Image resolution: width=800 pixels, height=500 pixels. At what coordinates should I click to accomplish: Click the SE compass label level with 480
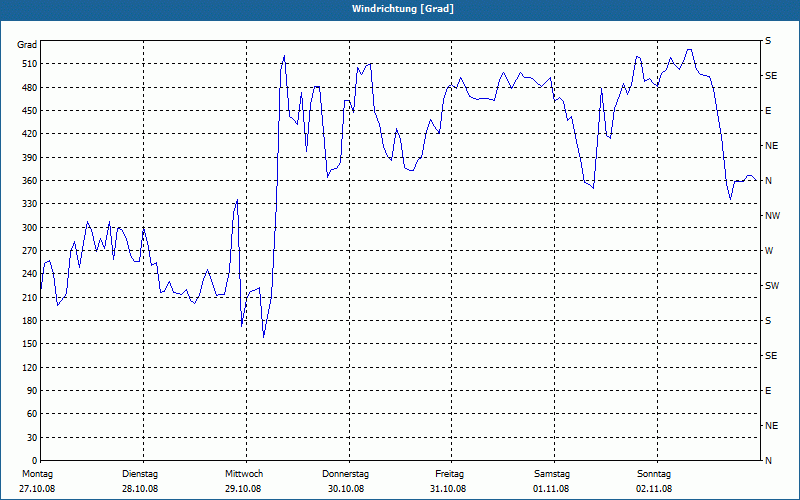point(771,76)
